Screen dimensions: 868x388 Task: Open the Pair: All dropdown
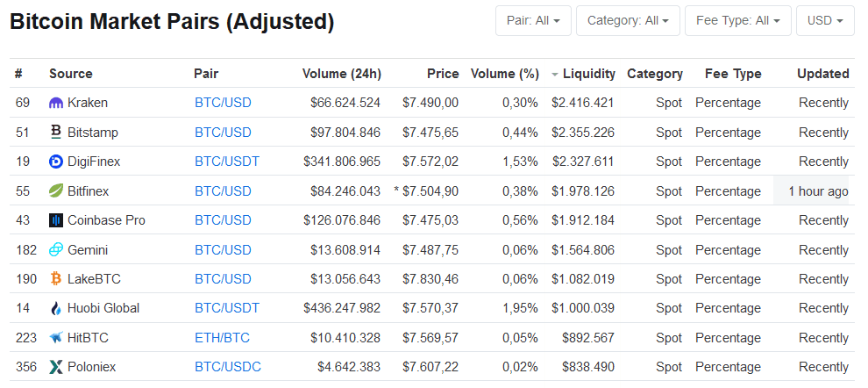533,20
